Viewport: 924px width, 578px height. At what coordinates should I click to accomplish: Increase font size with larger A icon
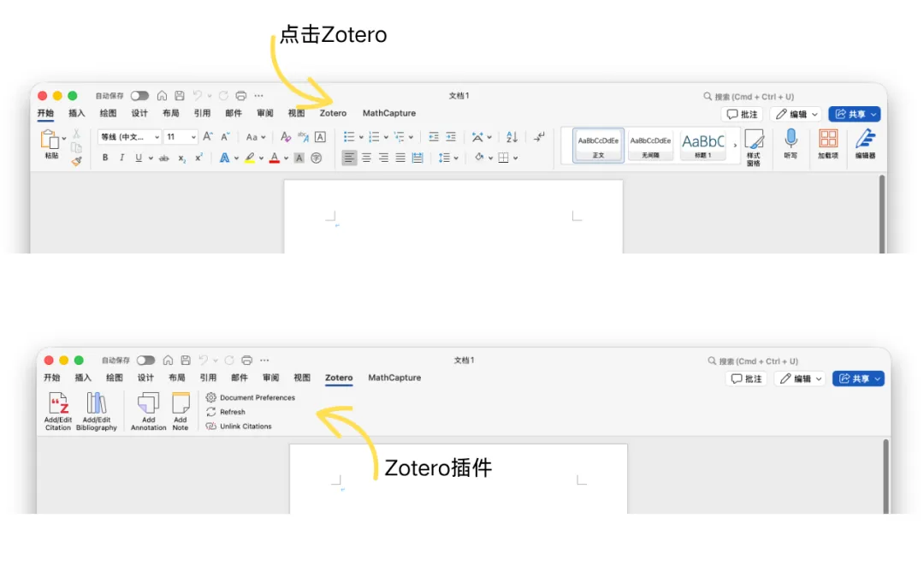coord(207,137)
